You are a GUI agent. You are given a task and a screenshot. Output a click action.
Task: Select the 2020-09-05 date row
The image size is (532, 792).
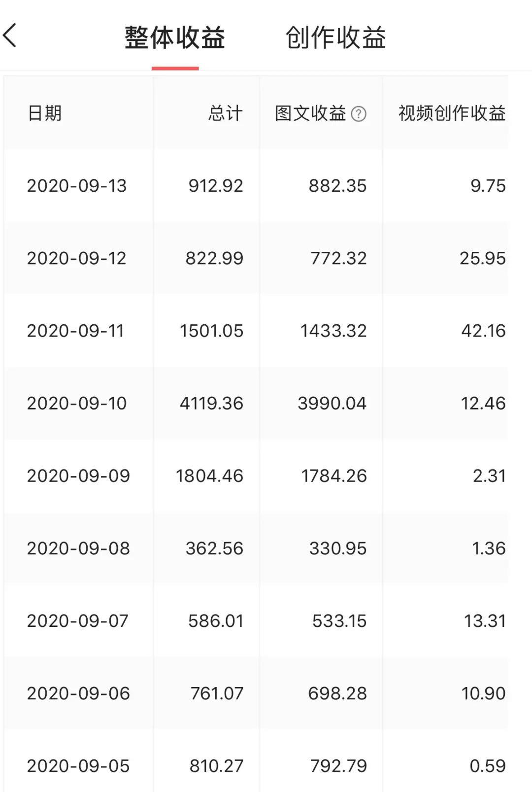click(x=78, y=766)
